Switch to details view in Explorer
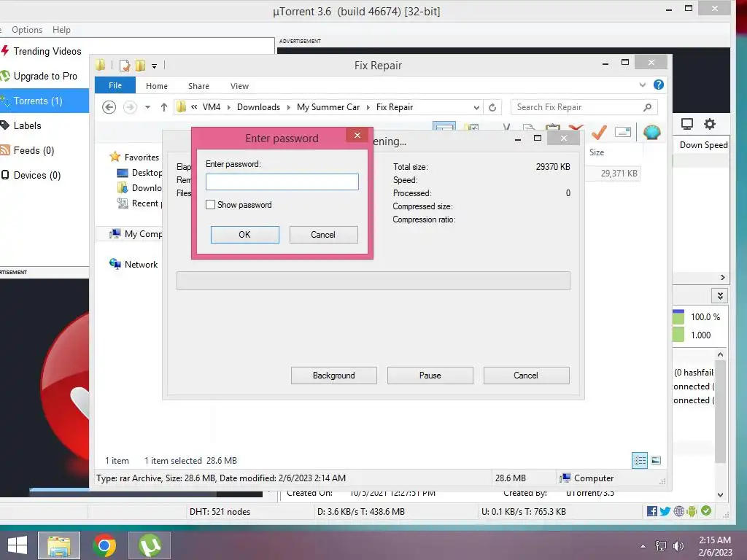 (x=640, y=460)
